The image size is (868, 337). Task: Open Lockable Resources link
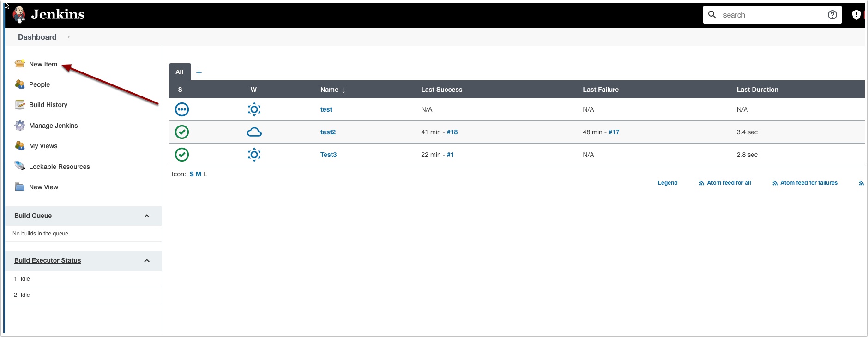(x=59, y=167)
